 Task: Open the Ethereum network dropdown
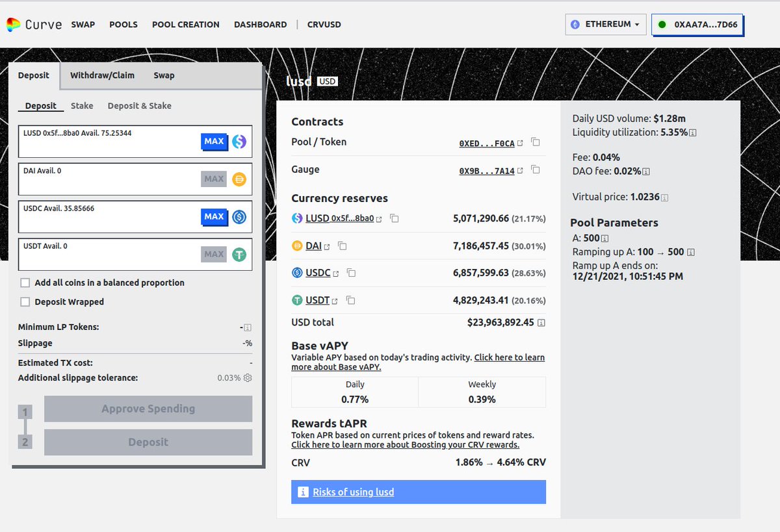(606, 25)
